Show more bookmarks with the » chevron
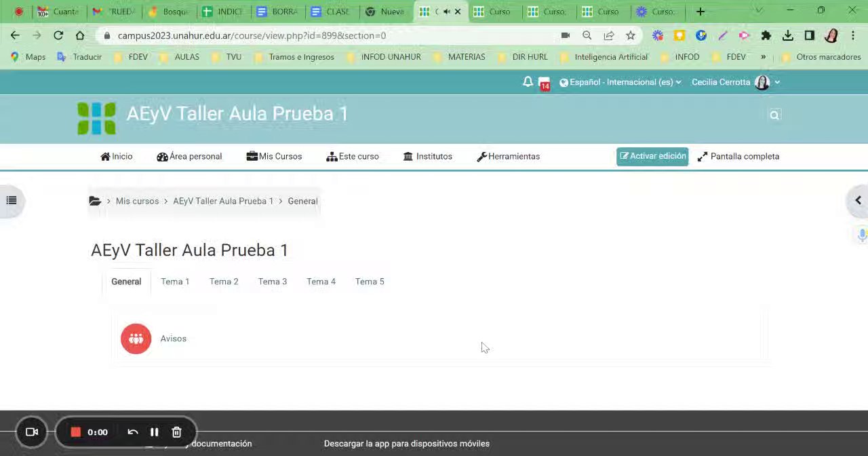 (764, 57)
